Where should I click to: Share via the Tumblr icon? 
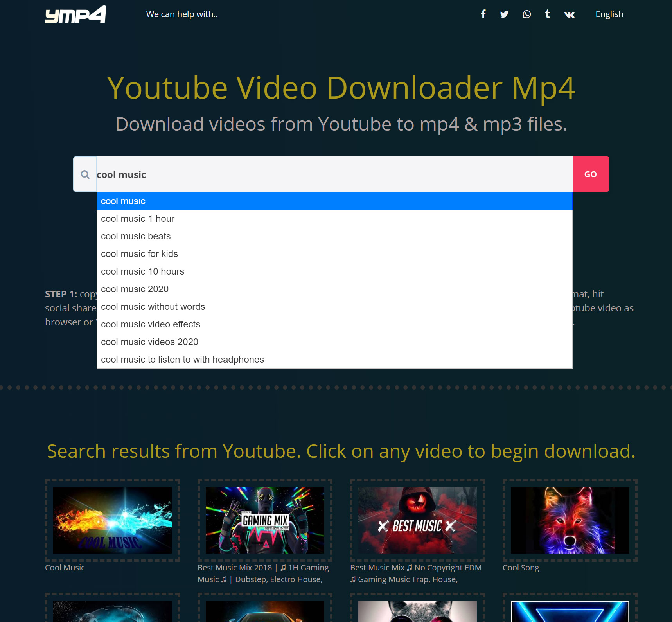pos(548,14)
